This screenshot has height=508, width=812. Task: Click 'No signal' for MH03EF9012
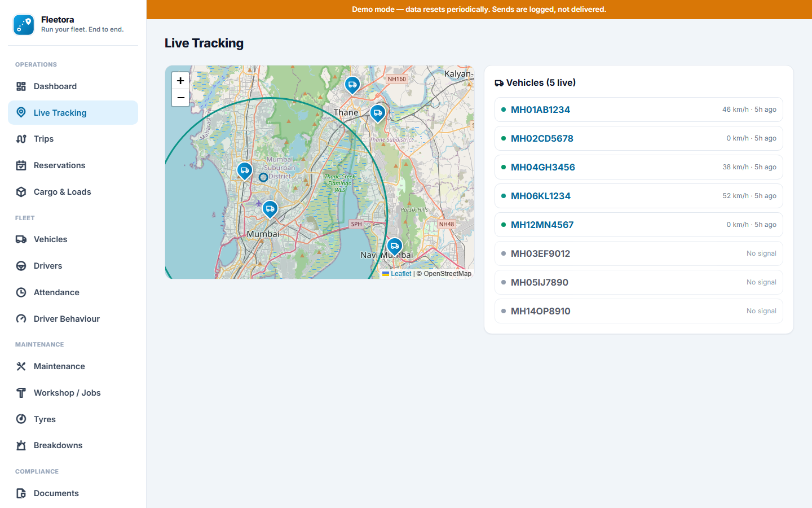pos(761,253)
